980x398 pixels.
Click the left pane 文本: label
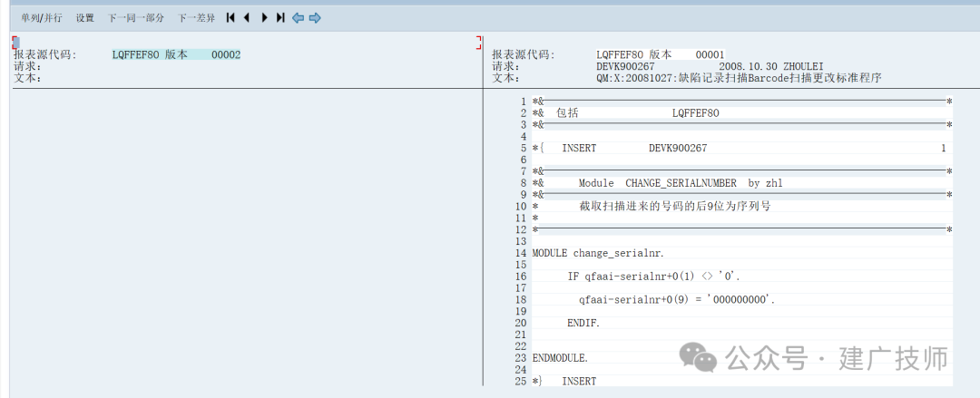pos(27,78)
